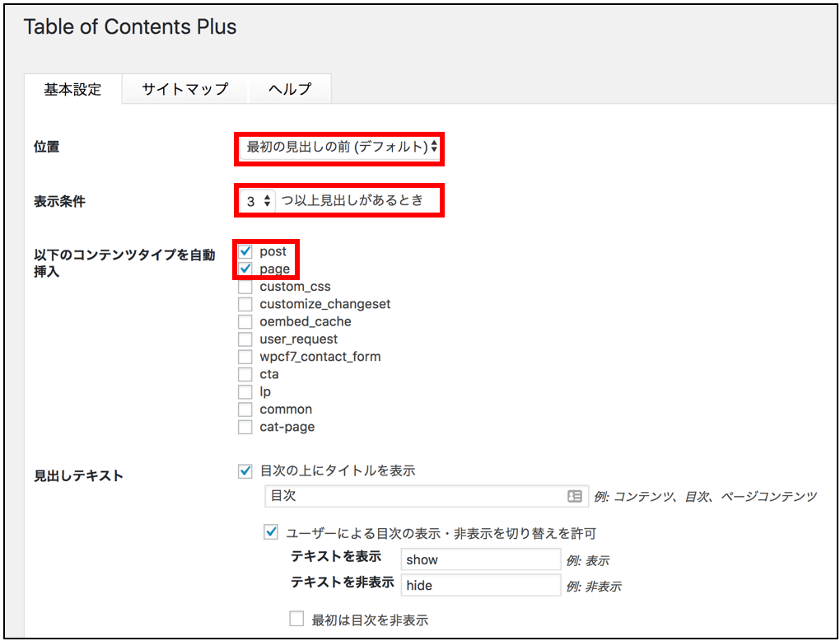Image resolution: width=840 pixels, height=641 pixels.
Task: Open the 位置 position dropdown
Action: click(339, 147)
